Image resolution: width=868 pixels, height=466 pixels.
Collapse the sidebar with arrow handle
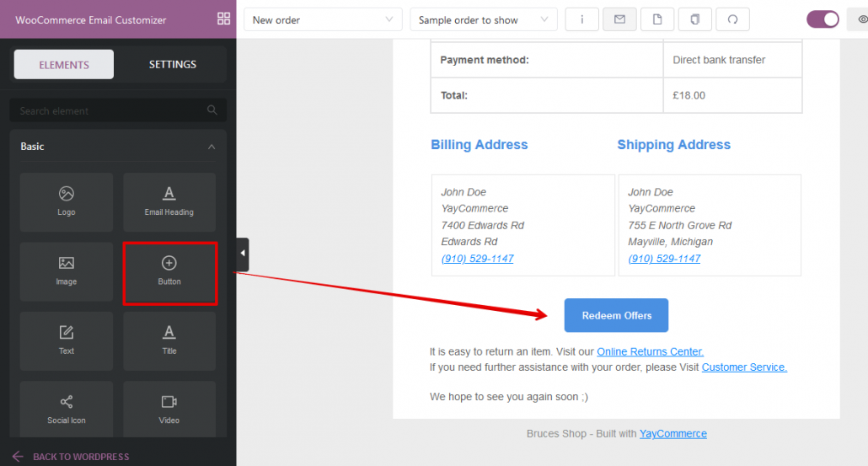click(x=243, y=254)
